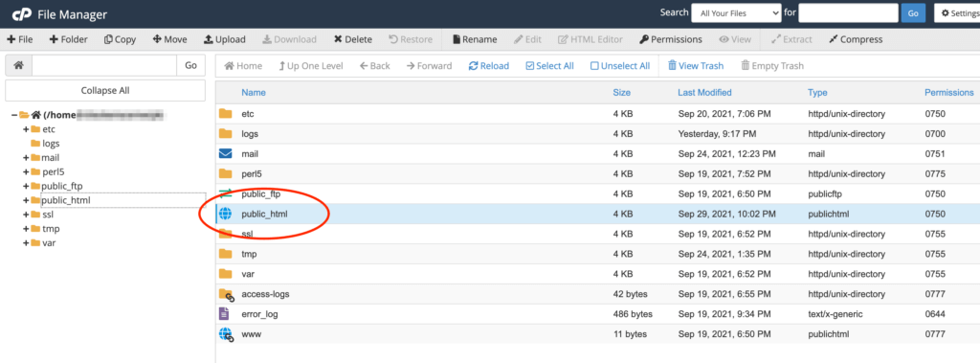This screenshot has width=980, height=363.
Task: Click the public_ftp arrows icon
Action: (x=225, y=193)
